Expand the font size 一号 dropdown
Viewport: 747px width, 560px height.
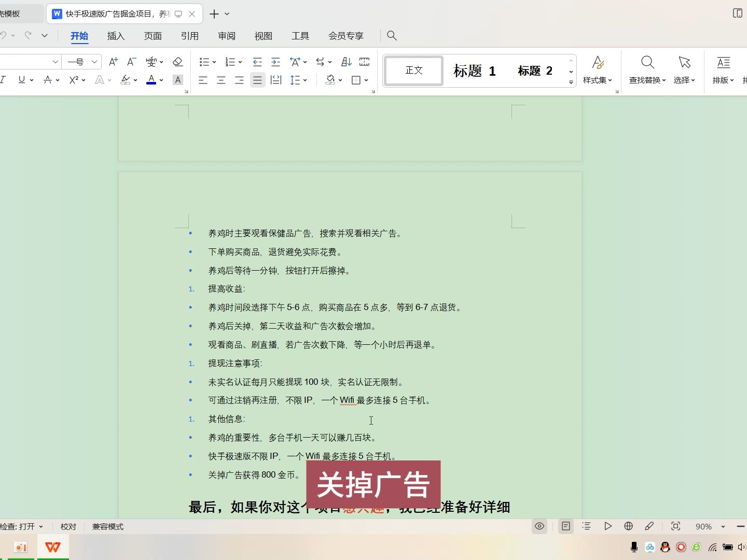pyautogui.click(x=94, y=62)
